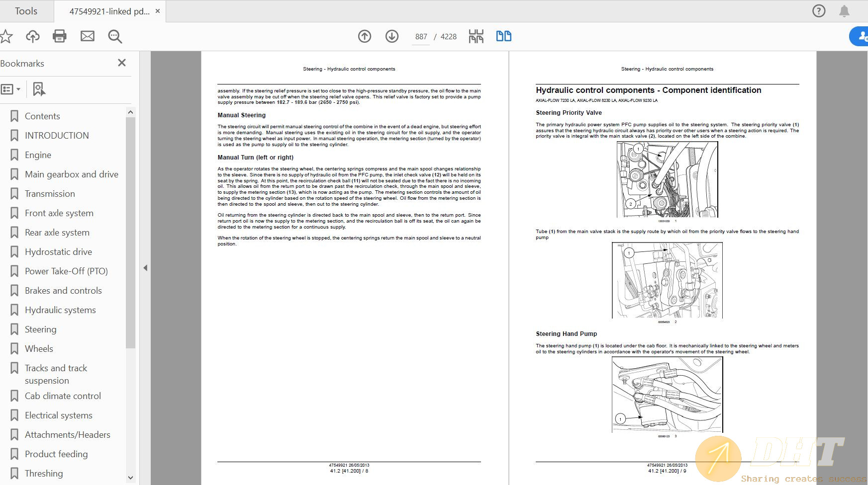Print the document
Image resolution: width=868 pixels, height=485 pixels.
click(x=60, y=36)
